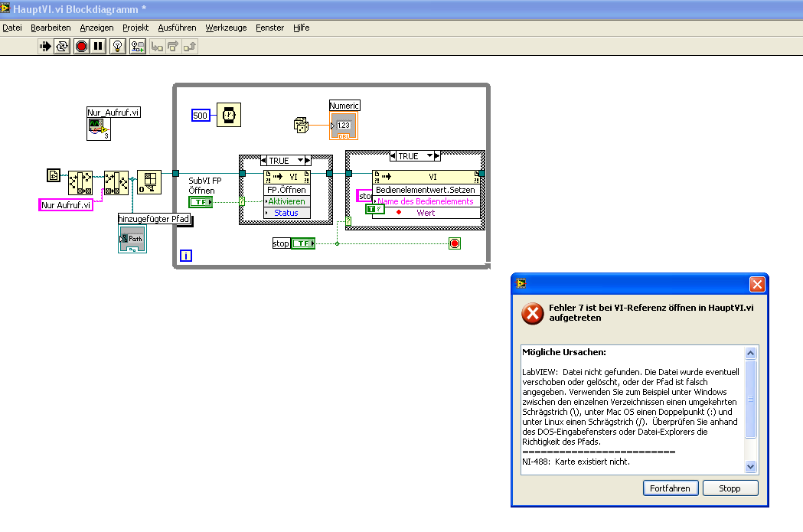803x532 pixels.
Task: Click Name des Bedienelements parameter
Action: 426,202
